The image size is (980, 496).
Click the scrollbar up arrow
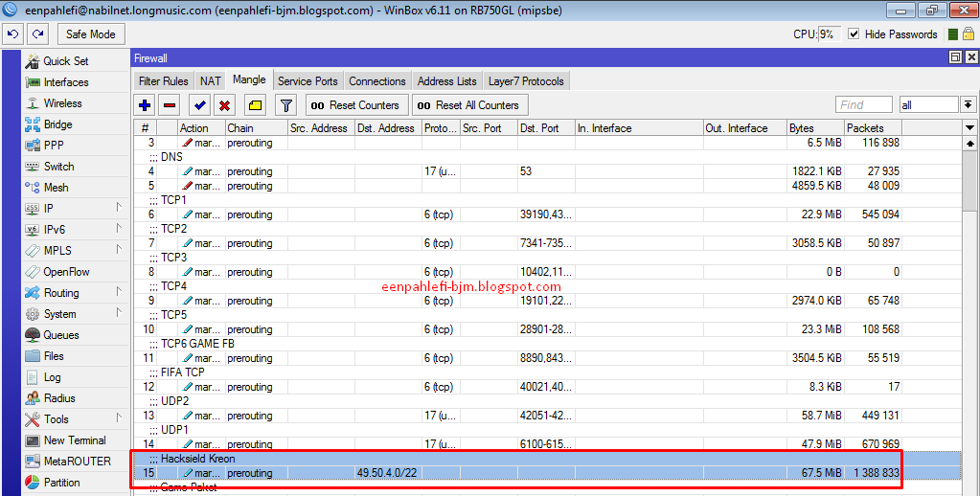tap(969, 143)
